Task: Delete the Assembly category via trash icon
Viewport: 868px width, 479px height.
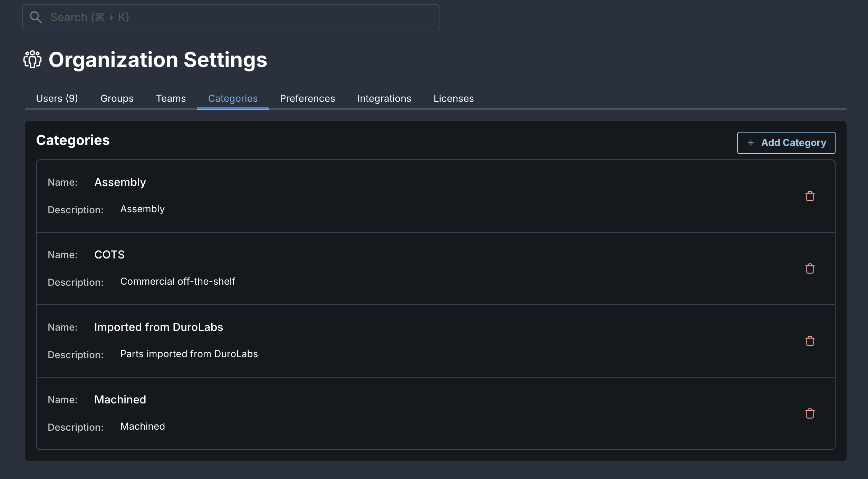Action: [x=810, y=196]
